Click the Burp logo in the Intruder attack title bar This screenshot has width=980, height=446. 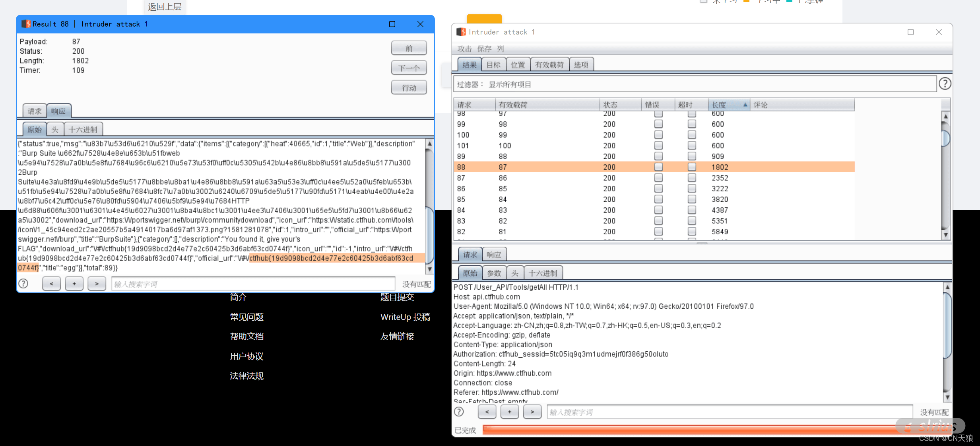[x=461, y=32]
